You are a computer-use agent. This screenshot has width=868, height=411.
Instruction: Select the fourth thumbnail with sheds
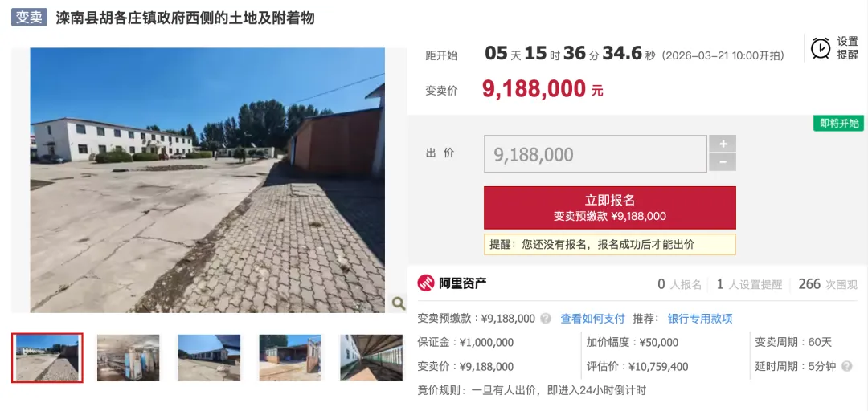click(290, 357)
